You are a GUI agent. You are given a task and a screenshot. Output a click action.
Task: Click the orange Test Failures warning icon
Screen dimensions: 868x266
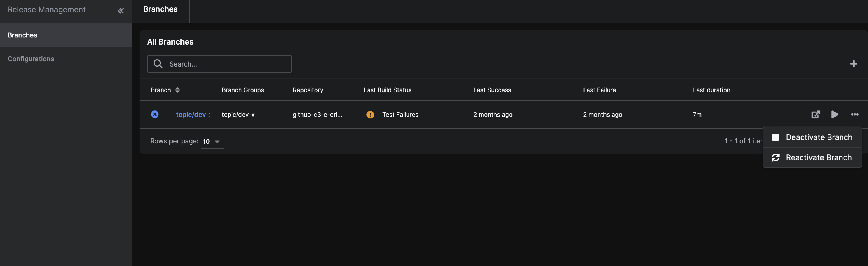pyautogui.click(x=370, y=115)
